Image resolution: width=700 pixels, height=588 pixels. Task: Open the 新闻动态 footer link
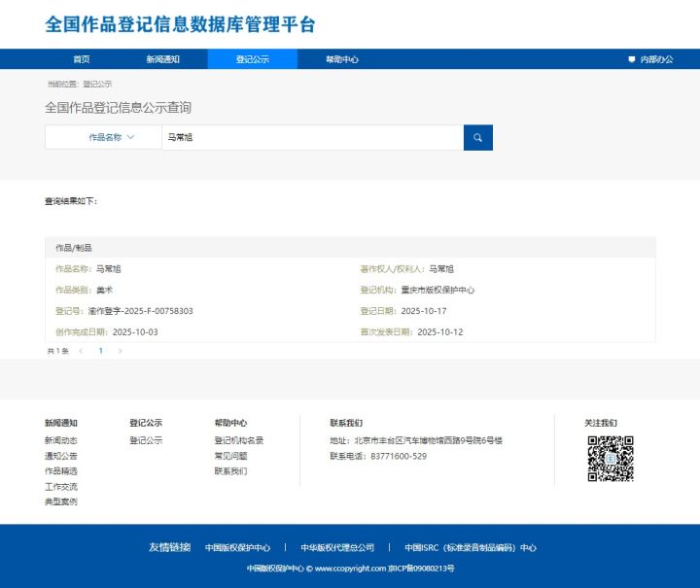coord(60,440)
